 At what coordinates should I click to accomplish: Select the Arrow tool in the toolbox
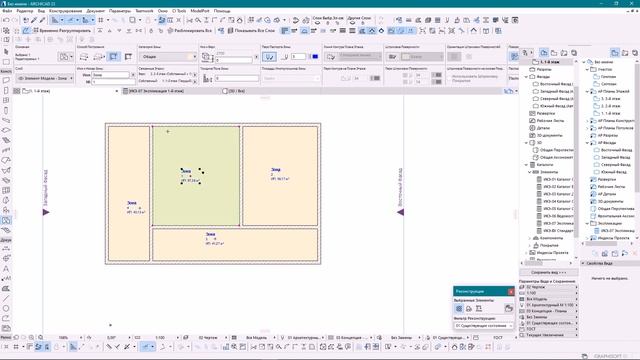click(x=6, y=52)
